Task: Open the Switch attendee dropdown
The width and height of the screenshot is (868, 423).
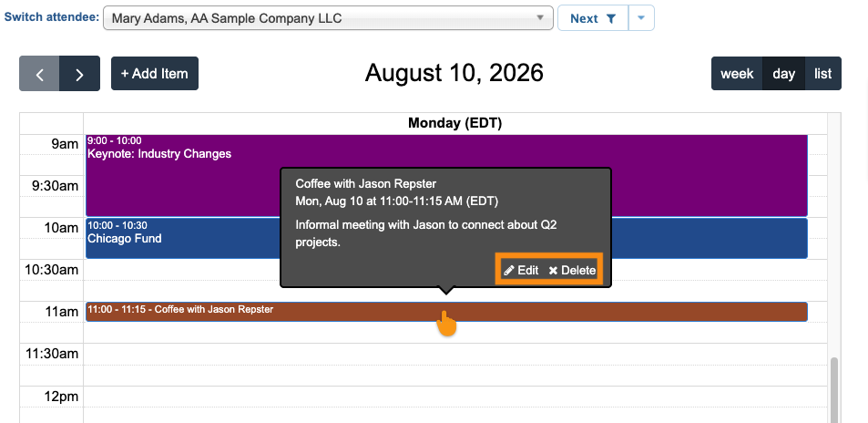Action: (328, 17)
